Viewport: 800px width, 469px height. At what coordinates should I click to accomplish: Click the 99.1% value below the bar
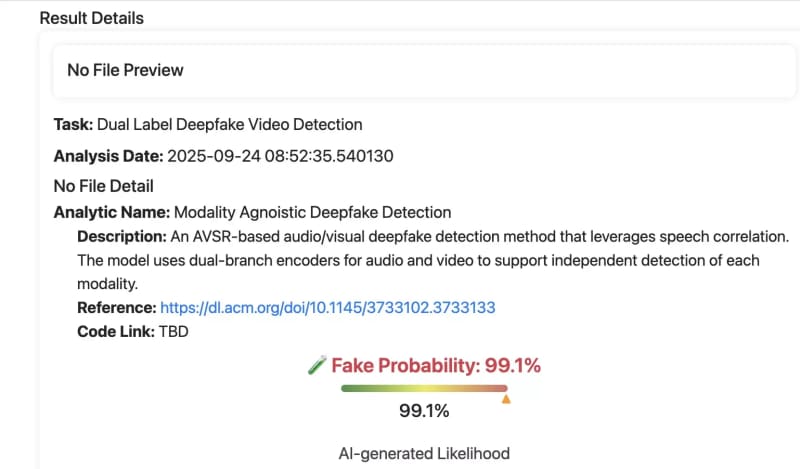pyautogui.click(x=424, y=411)
